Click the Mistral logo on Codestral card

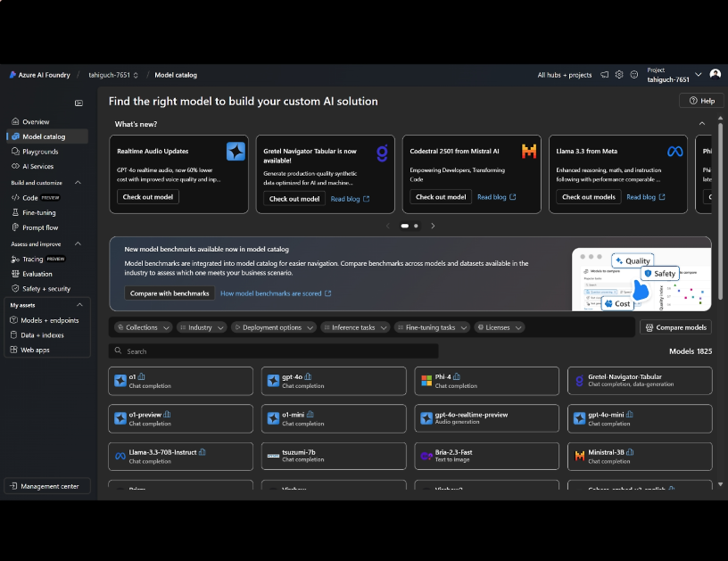click(x=529, y=152)
